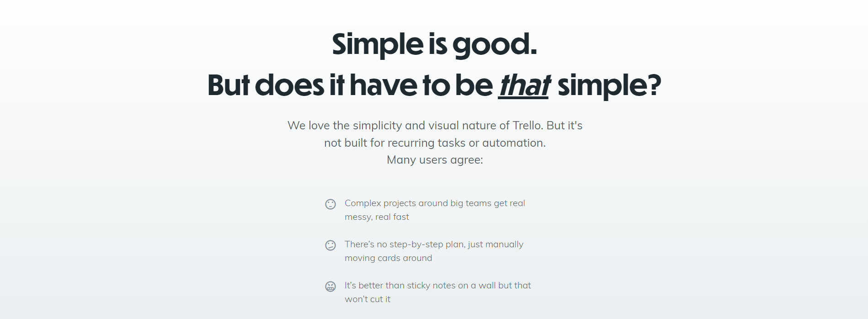Click the "moving cards around" text

388,258
